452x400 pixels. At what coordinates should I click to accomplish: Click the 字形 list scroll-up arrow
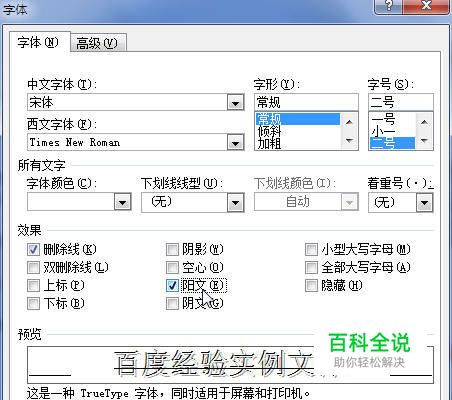point(349,122)
